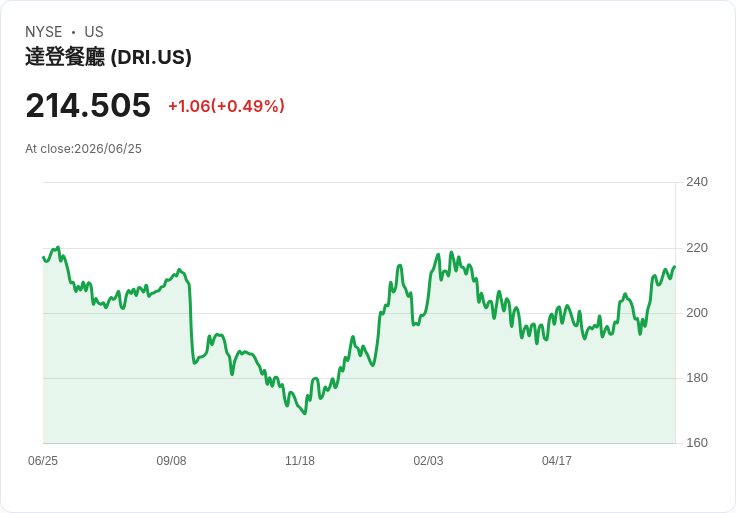This screenshot has height=513, width=736.
Task: Click the chart line's end point at right edge
Action: (675, 267)
